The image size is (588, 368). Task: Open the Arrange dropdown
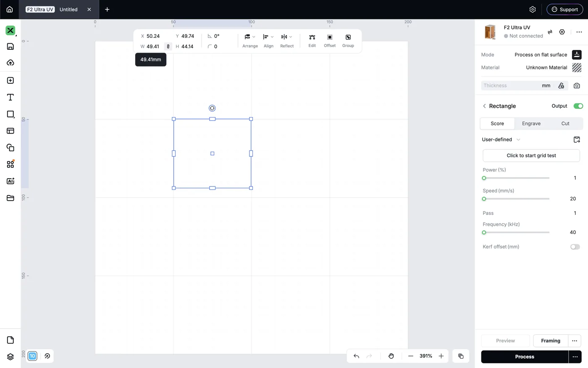250,41
